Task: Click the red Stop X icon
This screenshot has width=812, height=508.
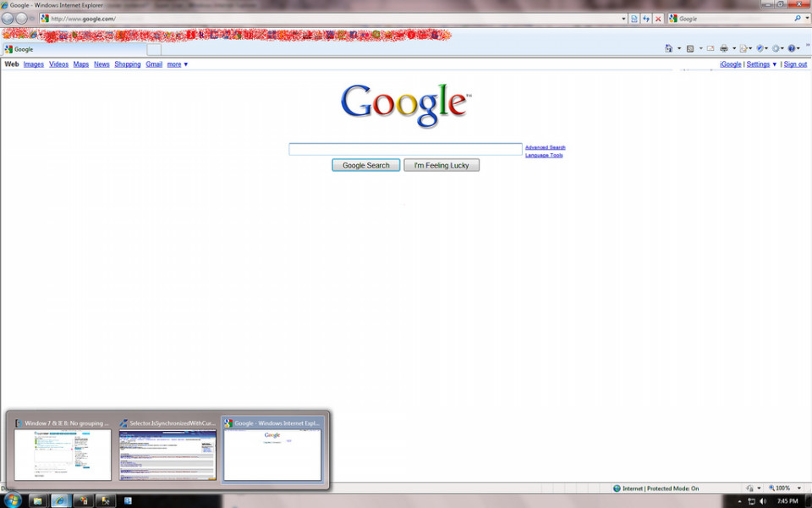Action: pos(658,19)
